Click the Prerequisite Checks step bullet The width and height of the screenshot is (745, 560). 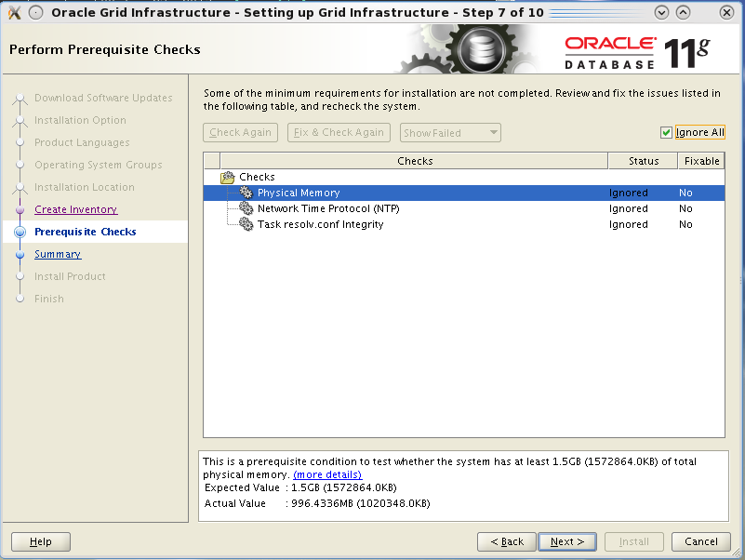(20, 232)
